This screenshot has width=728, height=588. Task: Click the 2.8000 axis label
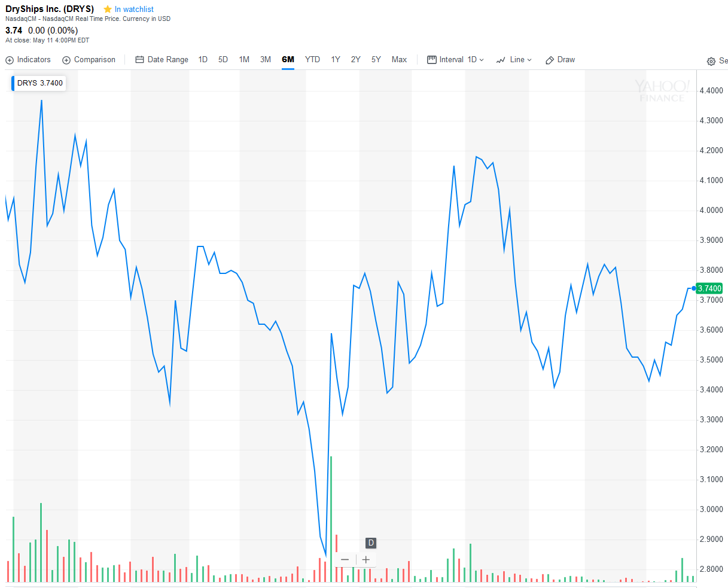tap(711, 569)
